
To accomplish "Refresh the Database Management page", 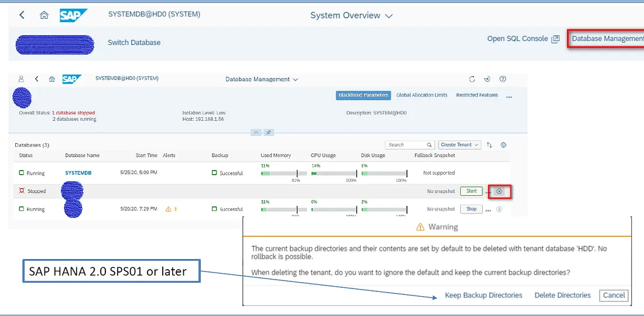I will pos(472,79).
